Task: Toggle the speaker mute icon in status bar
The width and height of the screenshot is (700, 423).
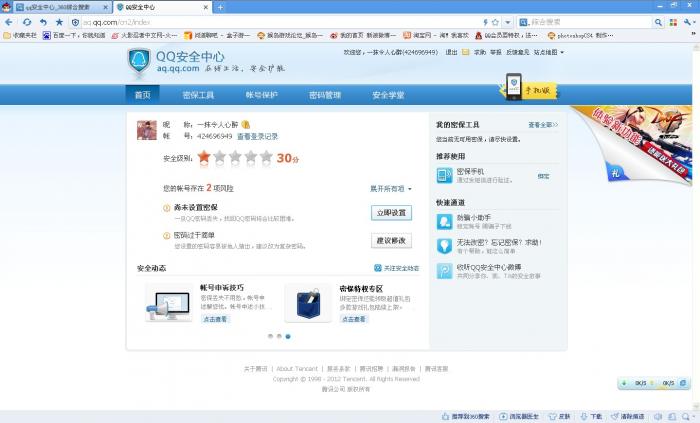Action: 658,416
